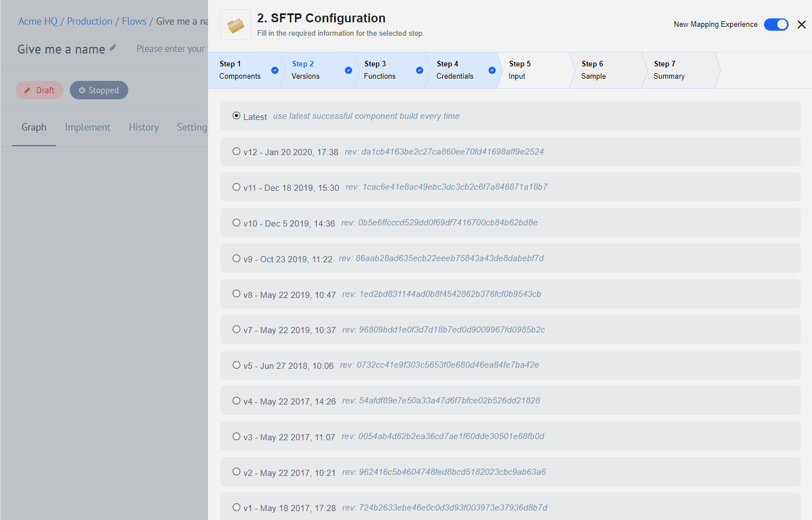
Task: Click the Step 1 Components checkmark icon
Action: [275, 70]
